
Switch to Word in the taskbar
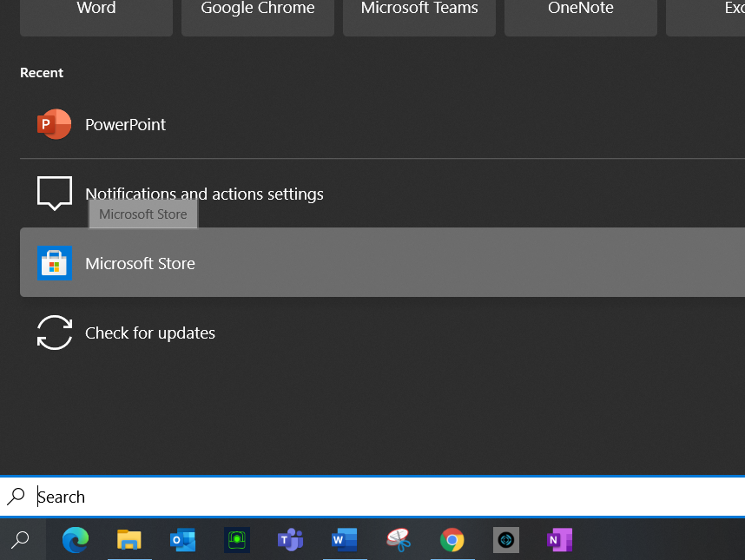point(345,539)
